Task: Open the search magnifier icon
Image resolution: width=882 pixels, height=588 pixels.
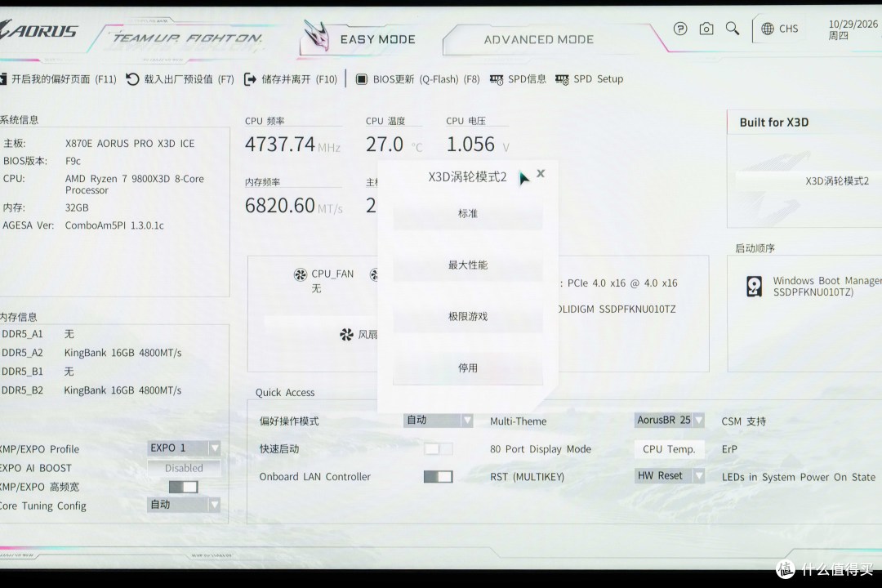Action: 733,28
